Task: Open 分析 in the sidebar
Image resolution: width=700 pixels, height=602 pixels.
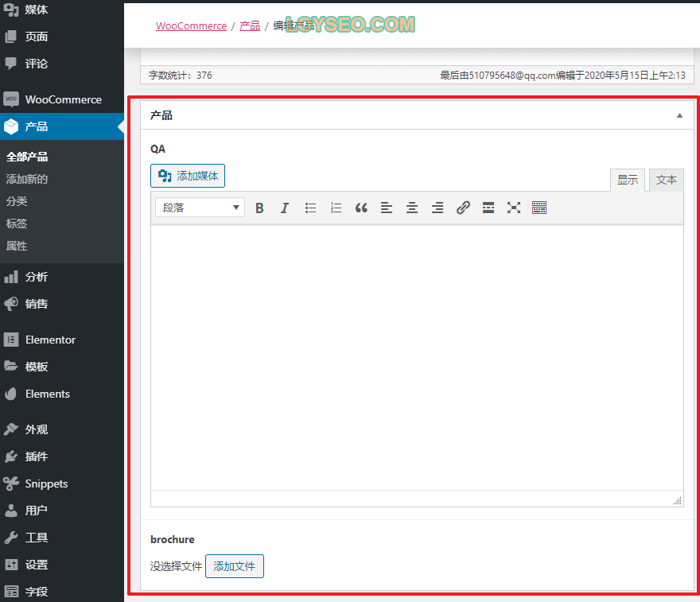Action: pos(62,277)
